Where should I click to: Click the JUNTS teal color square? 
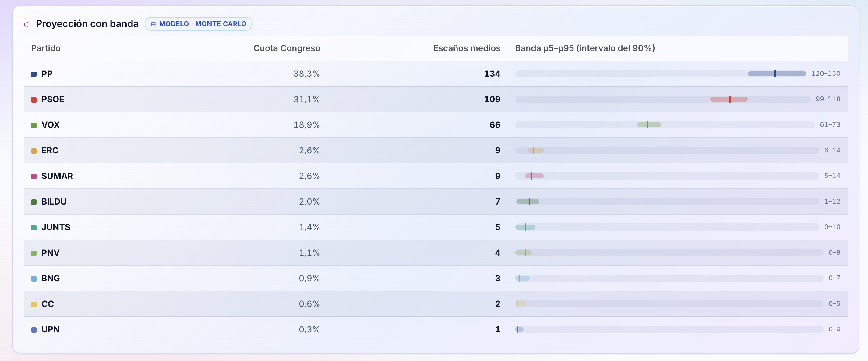click(x=34, y=228)
